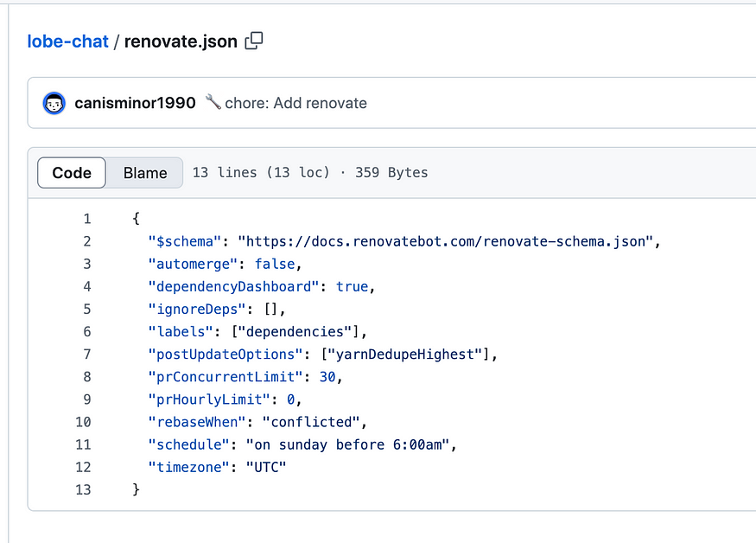Click the '13 lines (13 loc)' text
756x543 pixels.
pos(261,172)
